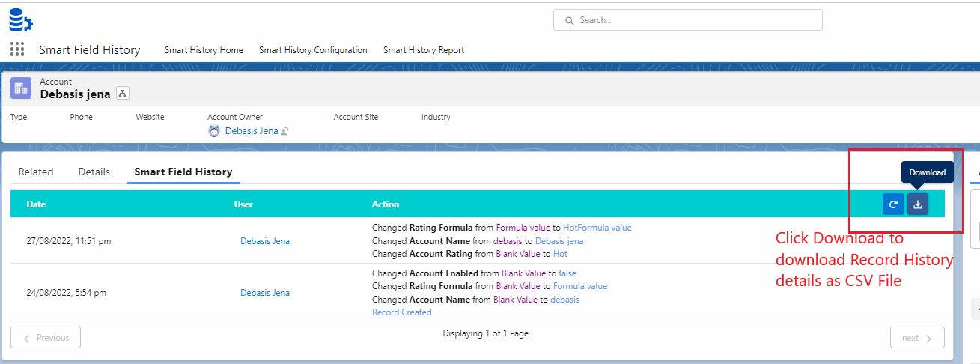Click the blue database gear logo
This screenshot has width=980, height=364.
20,20
